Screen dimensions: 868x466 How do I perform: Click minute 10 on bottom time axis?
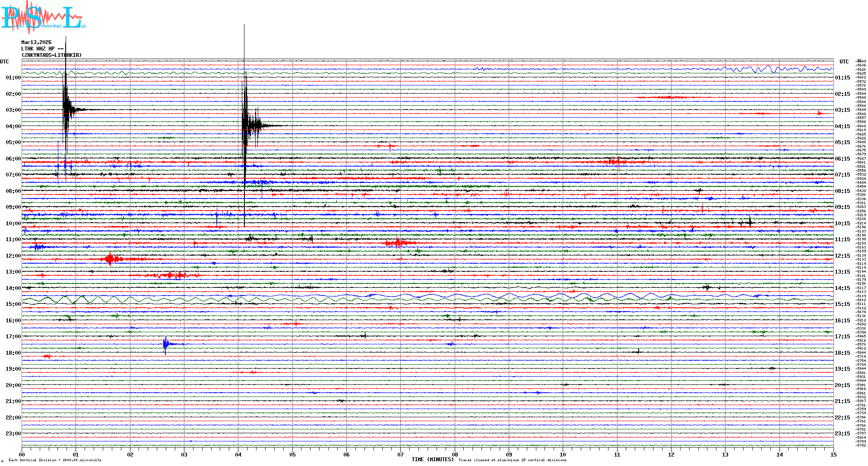tap(563, 454)
